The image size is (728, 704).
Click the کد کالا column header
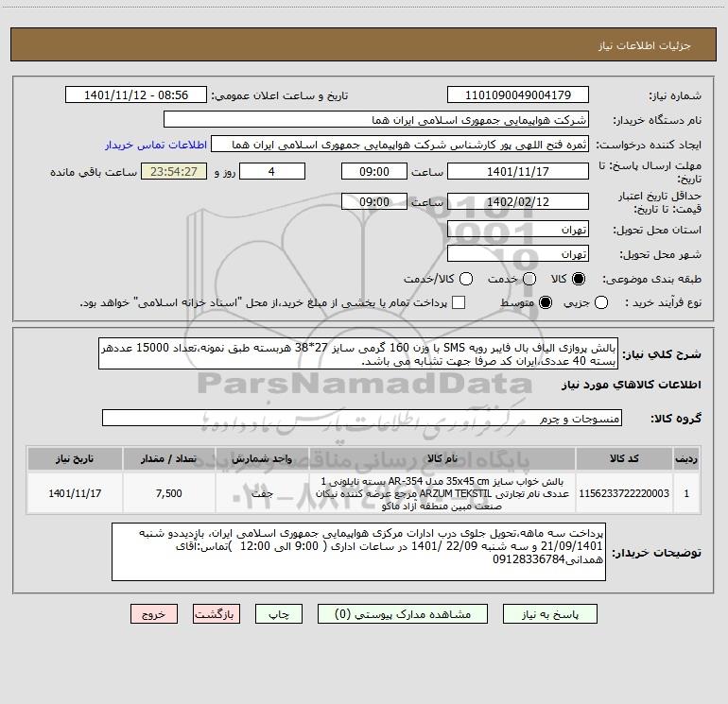coord(624,458)
